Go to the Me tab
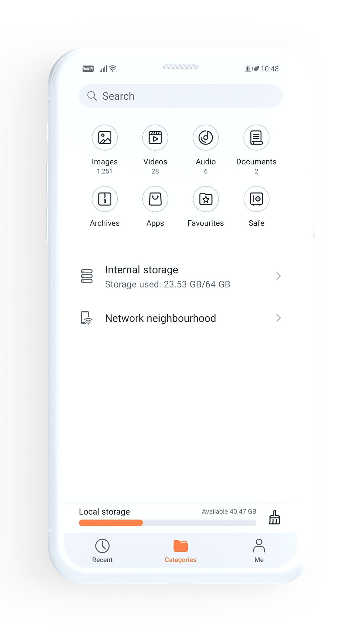Viewport: 362px width, 644px height. tap(259, 551)
